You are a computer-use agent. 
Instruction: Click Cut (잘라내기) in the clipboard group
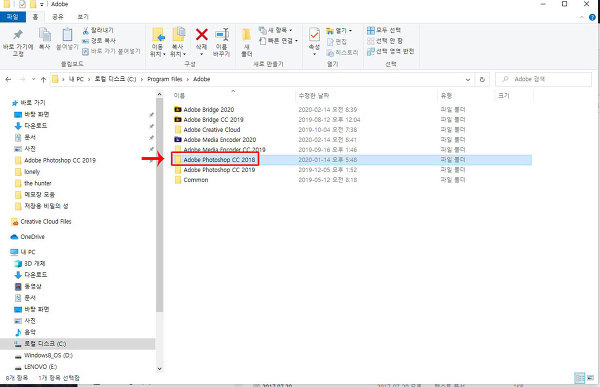98,30
